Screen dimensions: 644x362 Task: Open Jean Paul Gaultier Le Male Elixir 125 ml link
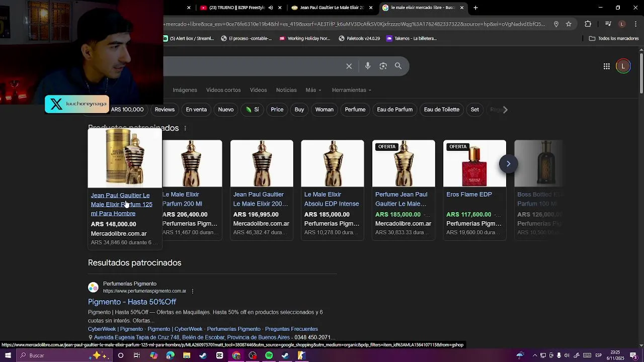pos(121,204)
